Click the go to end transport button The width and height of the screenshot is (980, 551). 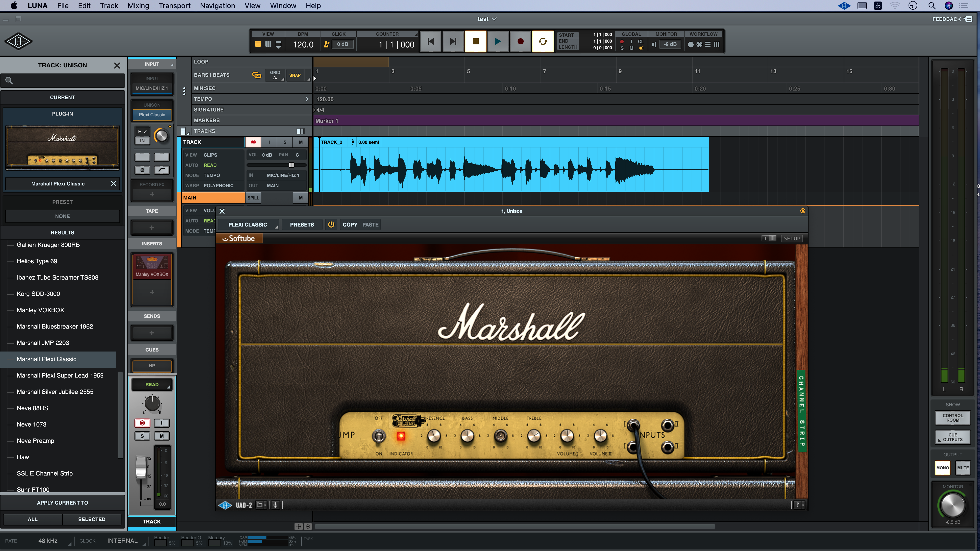(453, 41)
